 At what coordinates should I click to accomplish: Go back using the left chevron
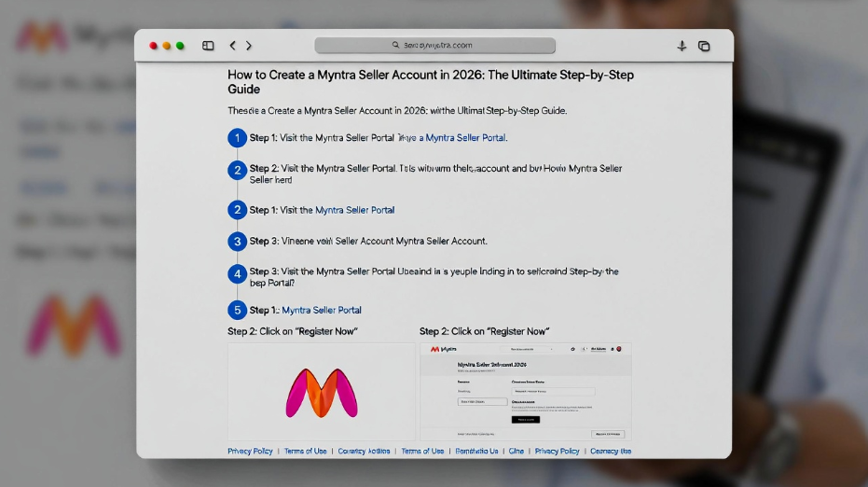click(x=233, y=46)
